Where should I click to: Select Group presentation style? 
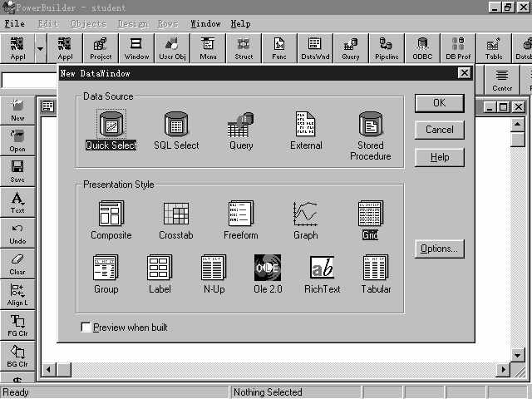pyautogui.click(x=106, y=273)
